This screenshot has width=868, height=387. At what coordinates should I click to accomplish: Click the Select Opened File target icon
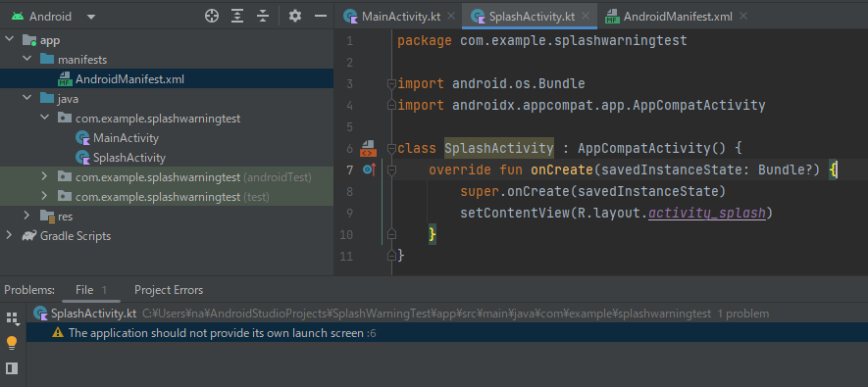pos(212,16)
